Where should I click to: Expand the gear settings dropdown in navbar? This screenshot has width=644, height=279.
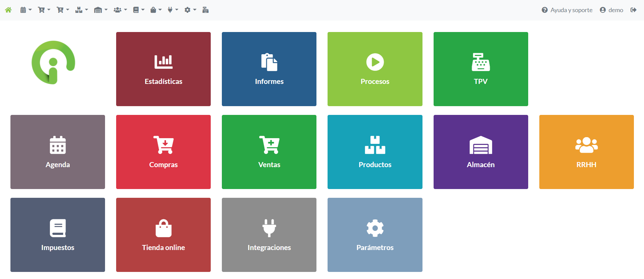[190, 10]
